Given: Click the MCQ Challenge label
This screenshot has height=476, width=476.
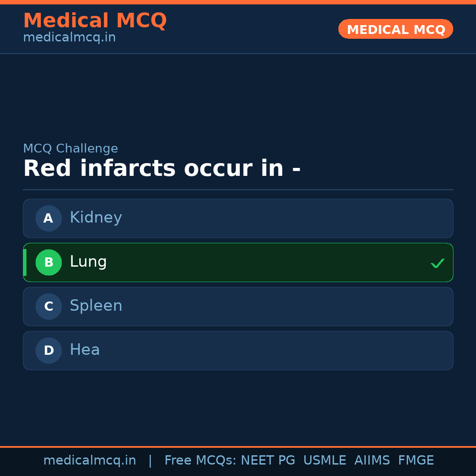Looking at the screenshot, I should [x=71, y=149].
